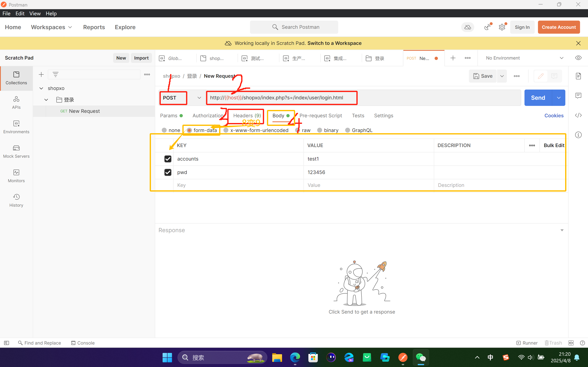Open Mock Servers in sidebar
This screenshot has height=367, width=588.
[16, 151]
